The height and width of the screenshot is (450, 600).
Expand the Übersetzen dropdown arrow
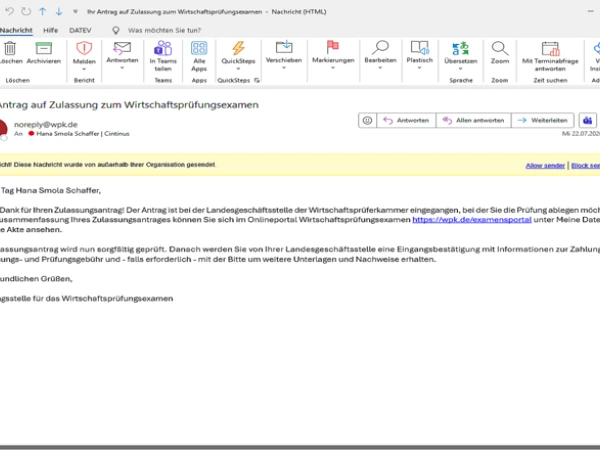460,69
